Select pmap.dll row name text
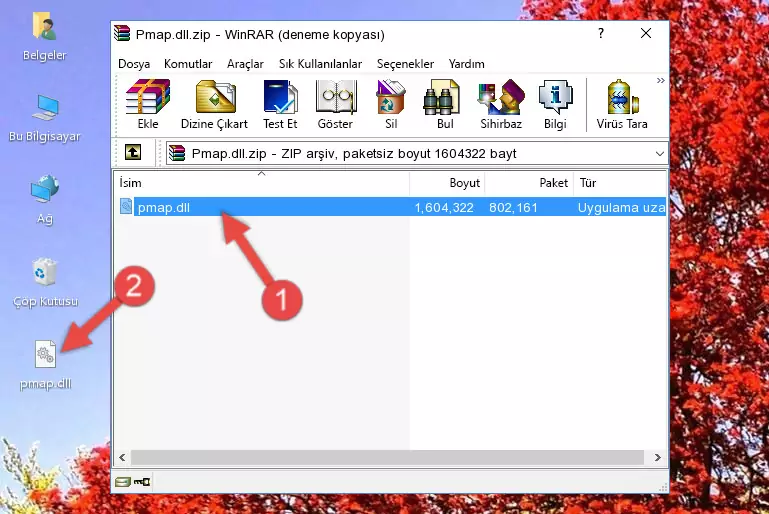Image resolution: width=769 pixels, height=514 pixels. (164, 207)
